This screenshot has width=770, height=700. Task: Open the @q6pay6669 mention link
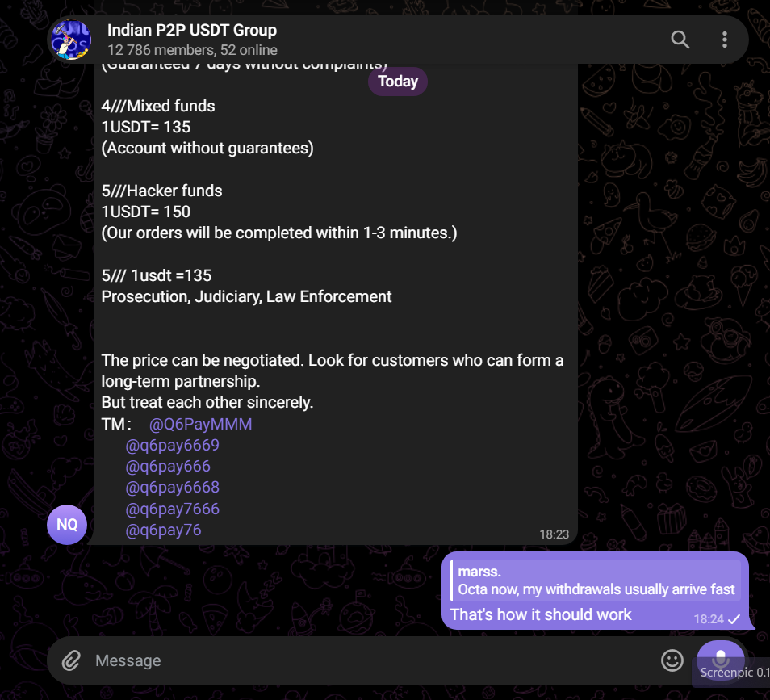click(173, 445)
